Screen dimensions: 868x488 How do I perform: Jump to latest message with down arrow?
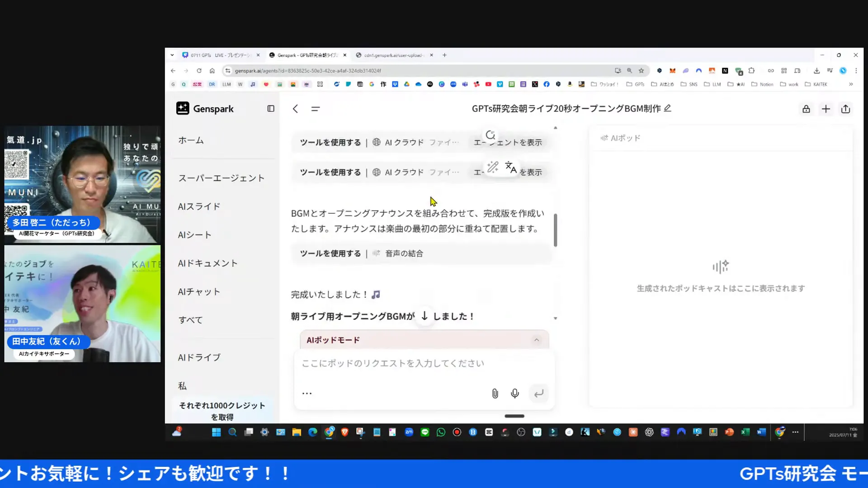click(x=425, y=316)
